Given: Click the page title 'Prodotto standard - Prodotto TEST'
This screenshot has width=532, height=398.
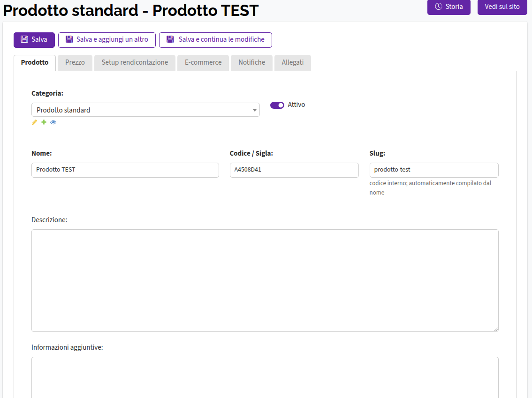Looking at the screenshot, I should 130,10.
